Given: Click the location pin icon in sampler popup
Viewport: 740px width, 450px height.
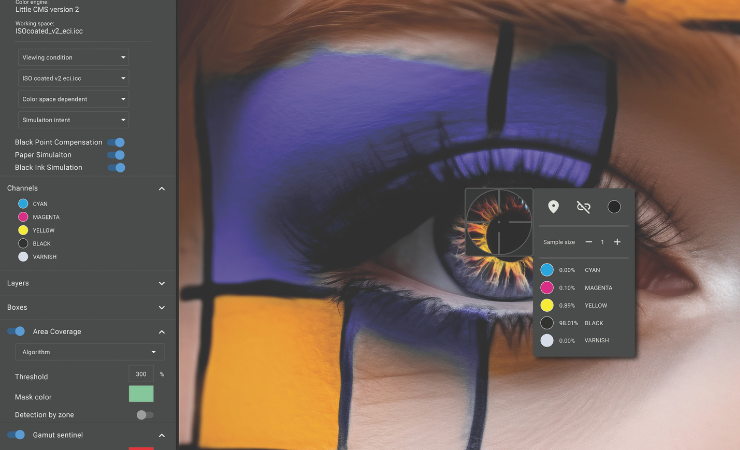Looking at the screenshot, I should (553, 207).
